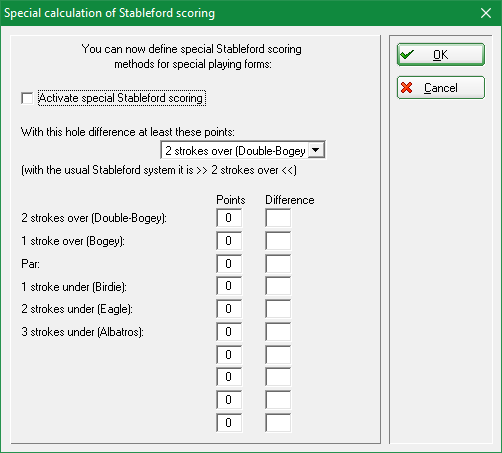Click the last unlabeled Difference field
This screenshot has width=502, height=453.
click(x=278, y=423)
